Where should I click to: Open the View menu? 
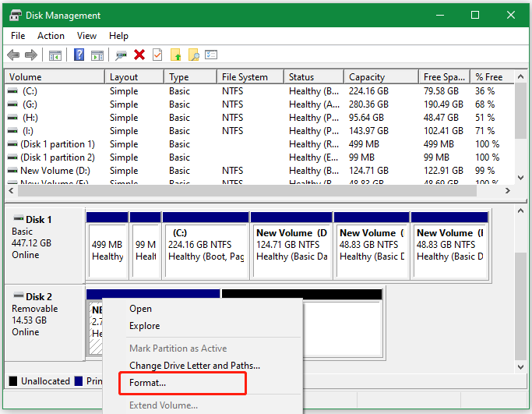click(86, 36)
